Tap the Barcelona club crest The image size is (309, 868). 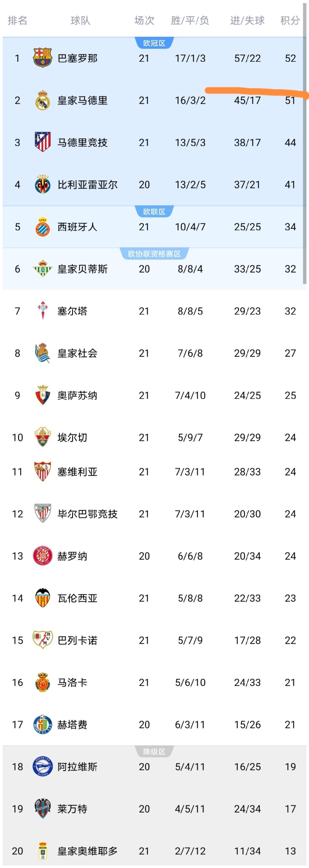pos(42,58)
